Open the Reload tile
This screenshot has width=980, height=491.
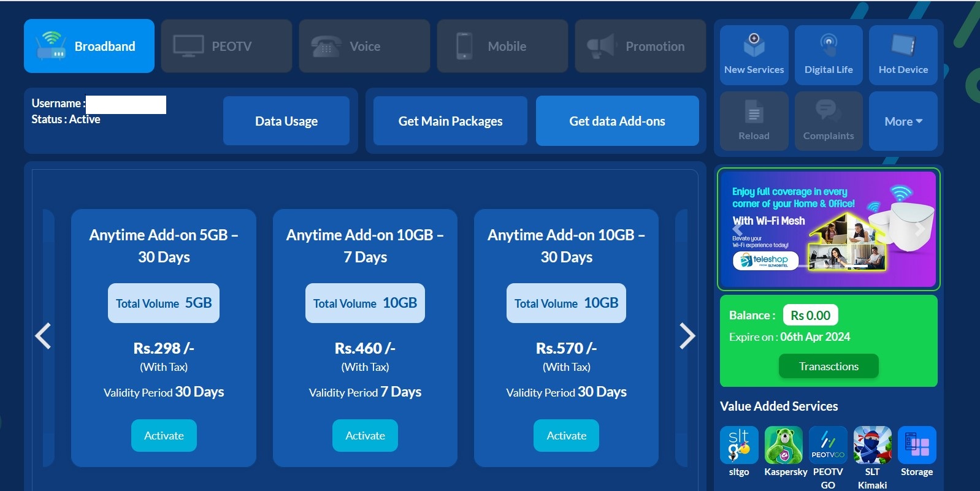tap(754, 121)
